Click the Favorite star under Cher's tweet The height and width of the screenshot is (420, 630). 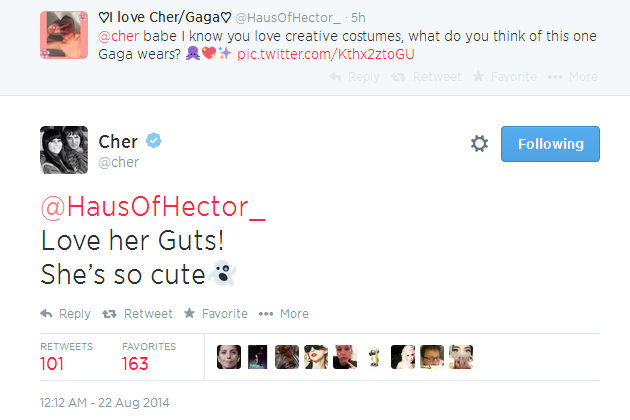click(190, 313)
